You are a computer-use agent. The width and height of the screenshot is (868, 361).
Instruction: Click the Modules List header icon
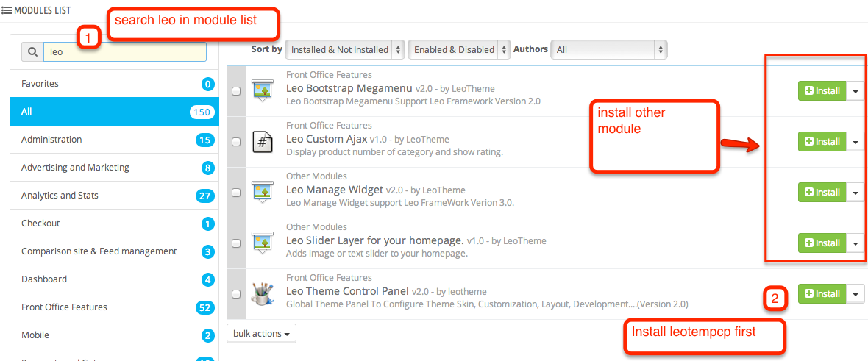coord(7,10)
